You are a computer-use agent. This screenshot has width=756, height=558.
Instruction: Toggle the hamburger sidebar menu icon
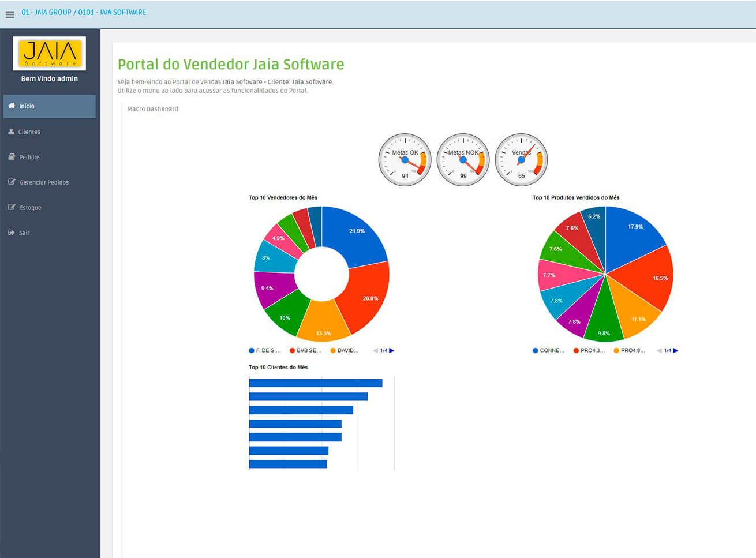10,14
